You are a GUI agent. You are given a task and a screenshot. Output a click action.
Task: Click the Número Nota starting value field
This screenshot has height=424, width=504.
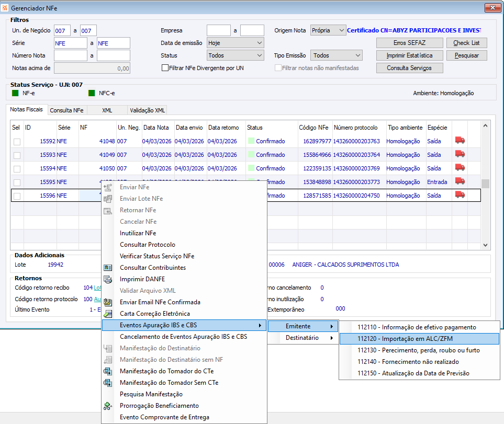point(70,55)
